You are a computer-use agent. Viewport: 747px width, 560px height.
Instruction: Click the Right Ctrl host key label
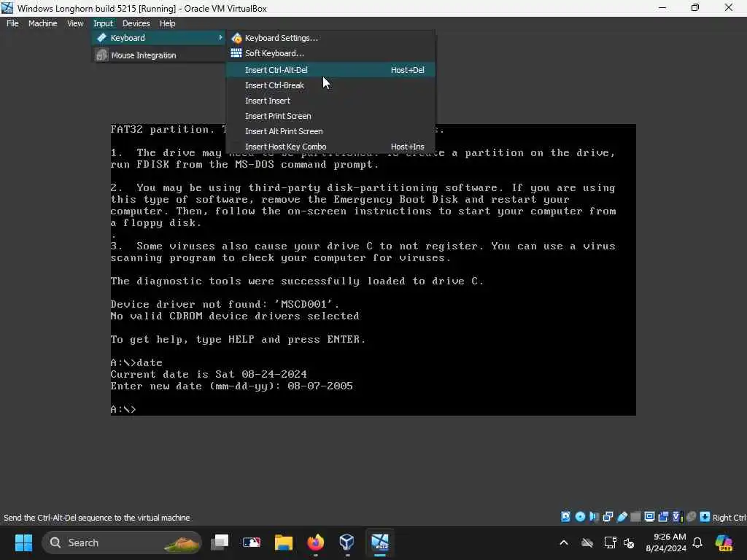tap(729, 518)
